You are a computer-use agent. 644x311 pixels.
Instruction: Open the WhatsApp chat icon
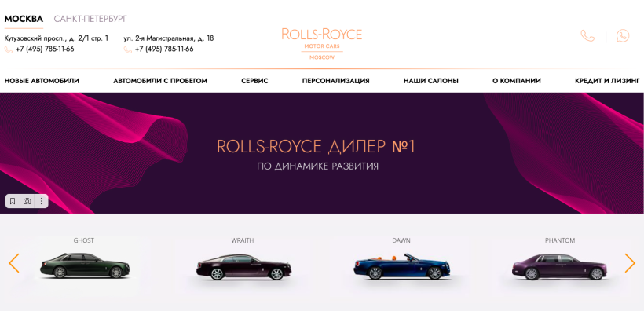pyautogui.click(x=623, y=36)
